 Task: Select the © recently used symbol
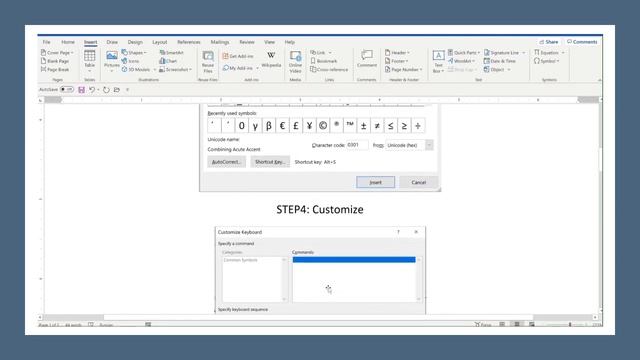coord(323,126)
